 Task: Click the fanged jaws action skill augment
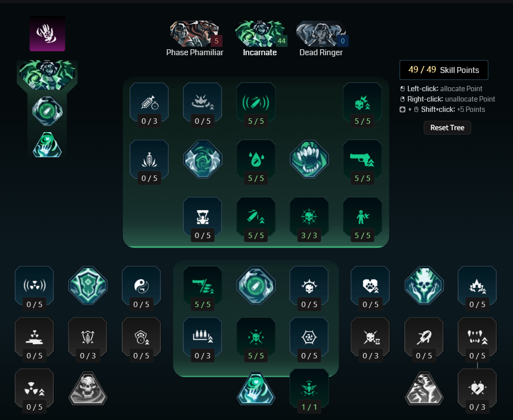(309, 159)
